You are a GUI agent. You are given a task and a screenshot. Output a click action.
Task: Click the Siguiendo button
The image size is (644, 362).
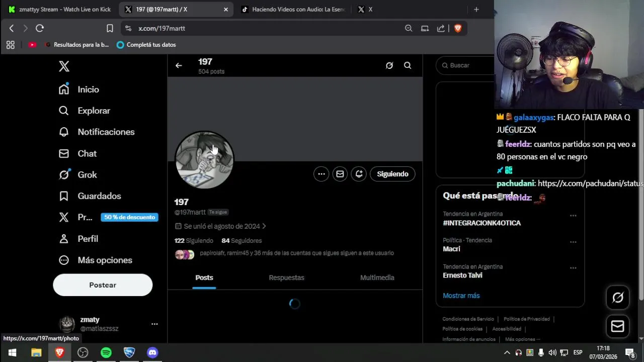[392, 174]
